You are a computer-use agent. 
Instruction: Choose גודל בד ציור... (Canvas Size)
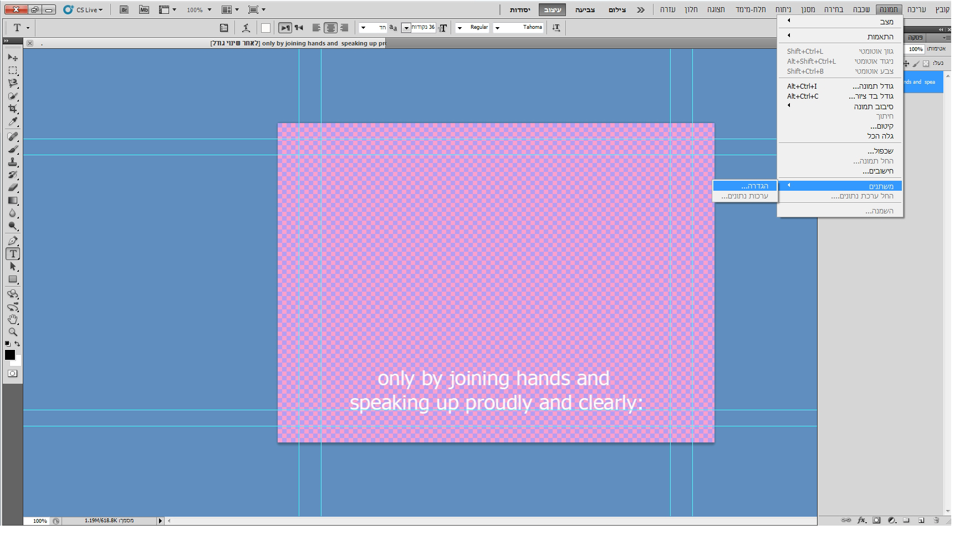pyautogui.click(x=840, y=96)
